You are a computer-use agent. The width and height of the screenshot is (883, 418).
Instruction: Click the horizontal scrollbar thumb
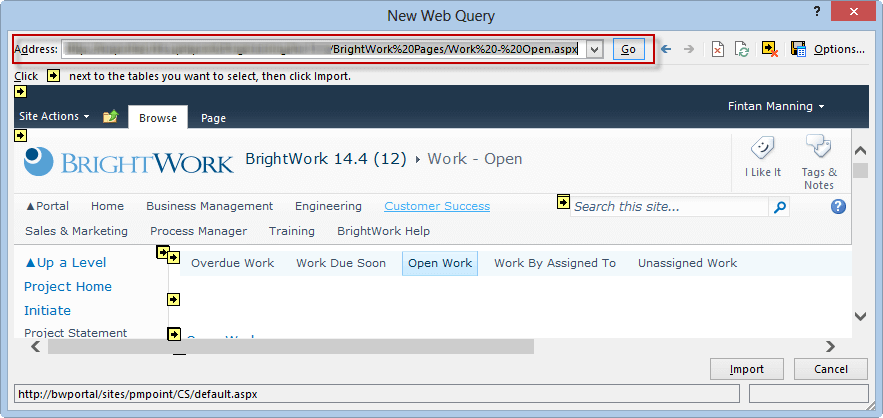291,346
